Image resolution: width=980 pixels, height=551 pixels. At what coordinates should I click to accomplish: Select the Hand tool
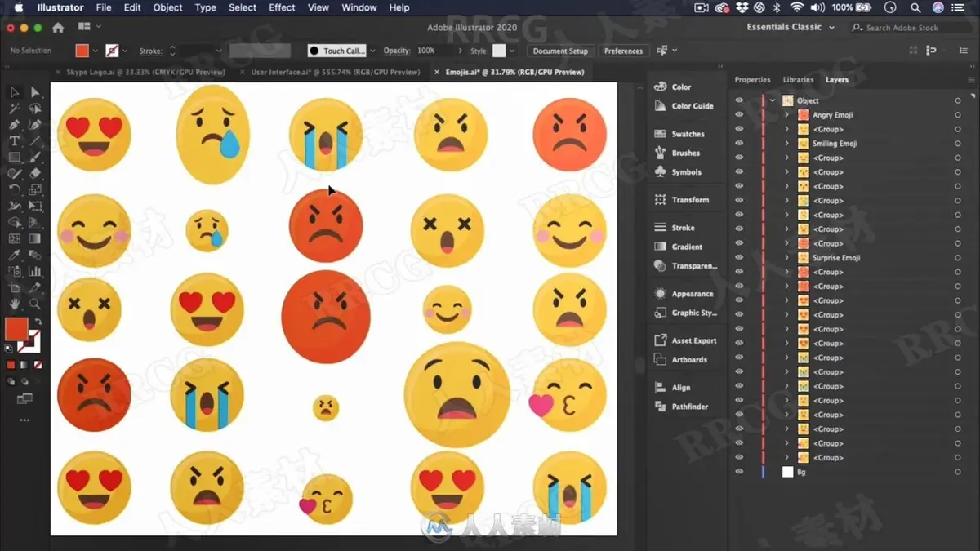pos(15,304)
